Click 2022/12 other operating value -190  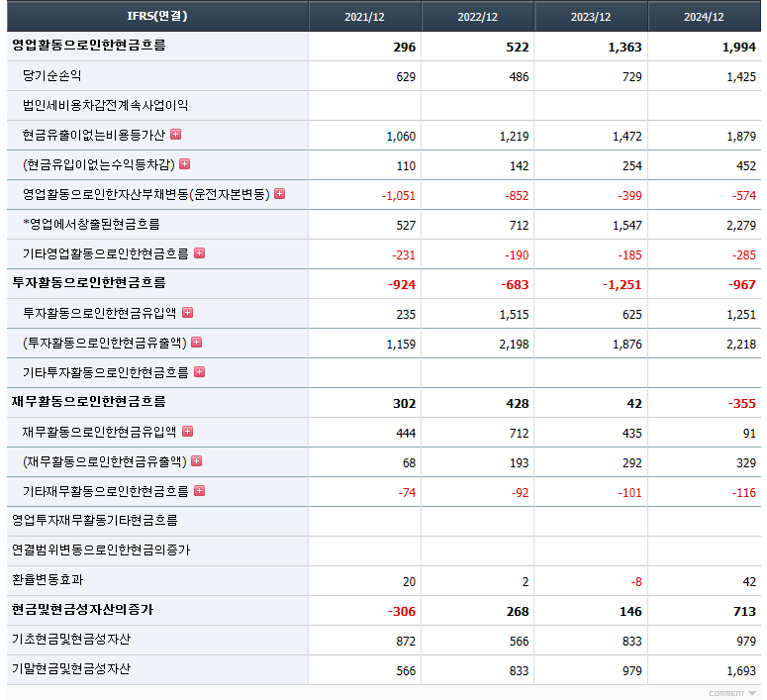pyautogui.click(x=517, y=255)
